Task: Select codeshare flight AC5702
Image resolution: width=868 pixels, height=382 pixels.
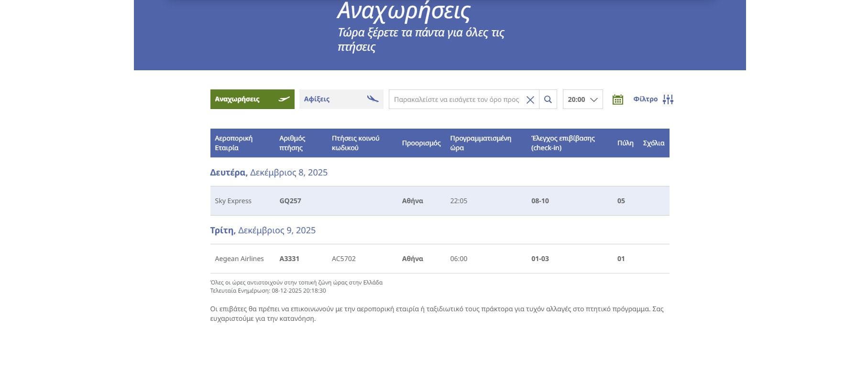Action: [x=343, y=259]
